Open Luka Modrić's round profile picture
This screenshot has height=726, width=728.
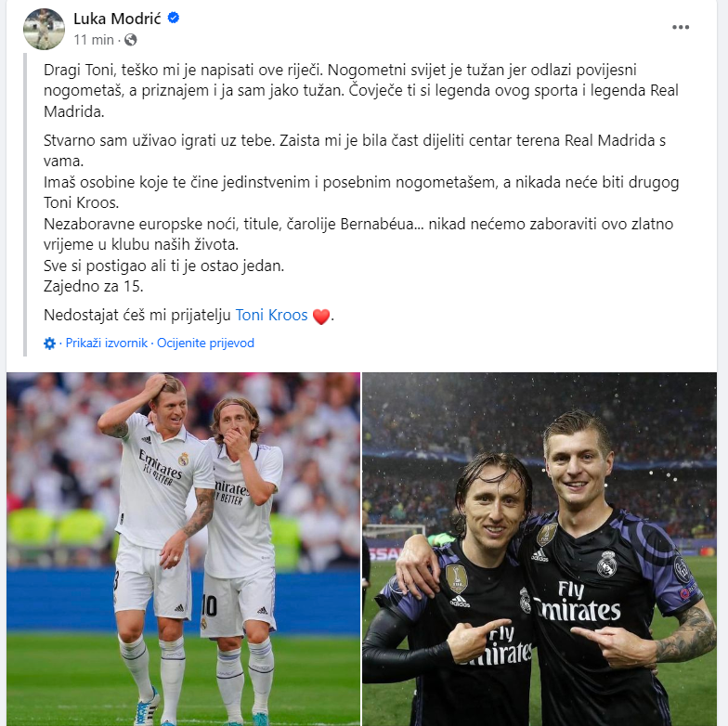click(44, 29)
